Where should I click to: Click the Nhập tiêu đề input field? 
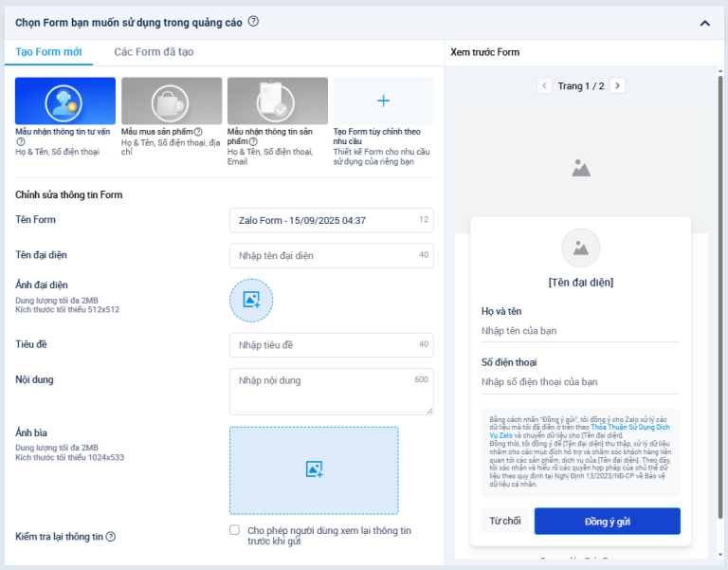(x=322, y=344)
